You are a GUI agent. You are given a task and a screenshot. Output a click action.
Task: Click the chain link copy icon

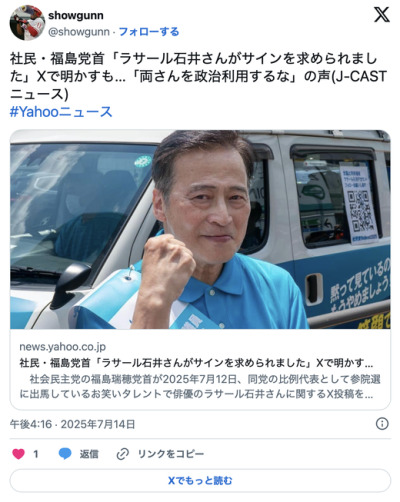123,454
